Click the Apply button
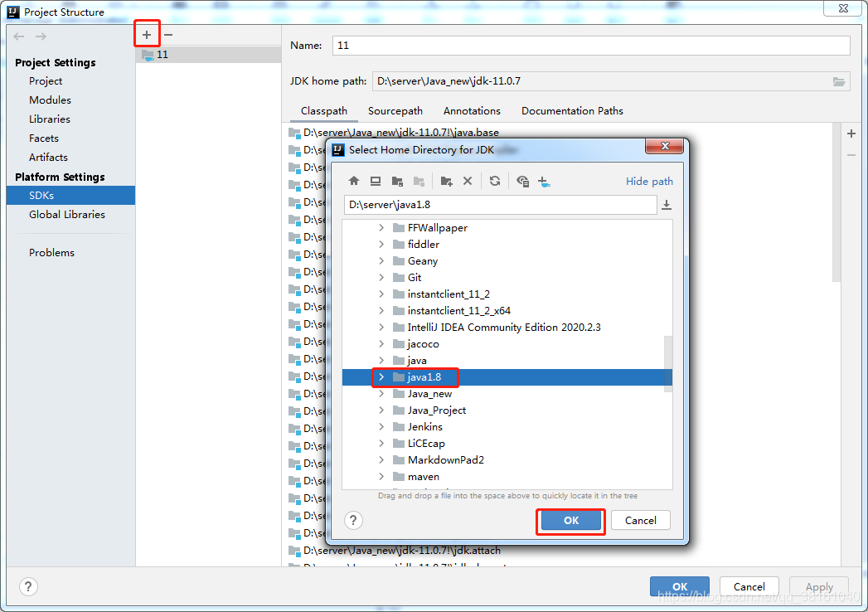 [819, 586]
